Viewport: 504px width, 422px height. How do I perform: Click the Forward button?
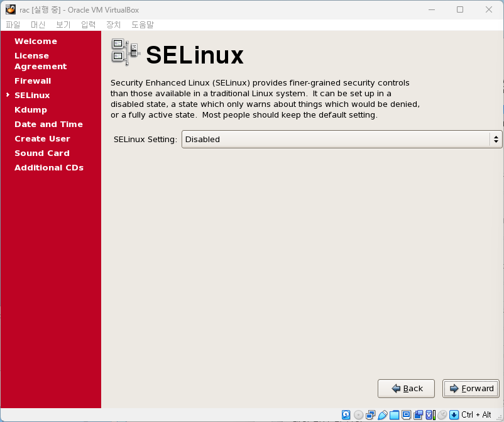click(x=471, y=389)
